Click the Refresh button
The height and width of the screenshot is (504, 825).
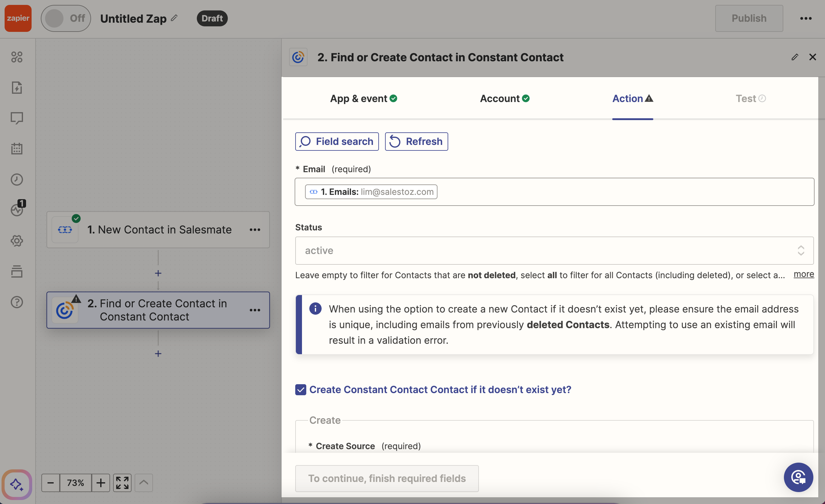tap(416, 142)
